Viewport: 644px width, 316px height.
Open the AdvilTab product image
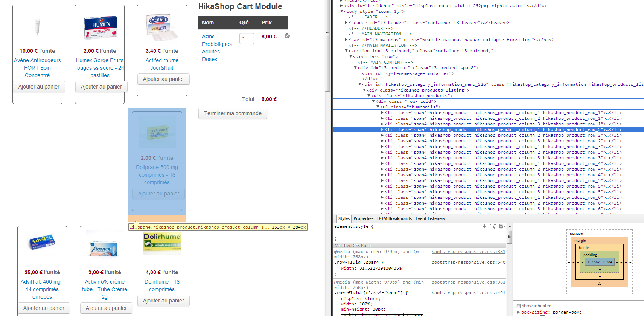tap(42, 242)
